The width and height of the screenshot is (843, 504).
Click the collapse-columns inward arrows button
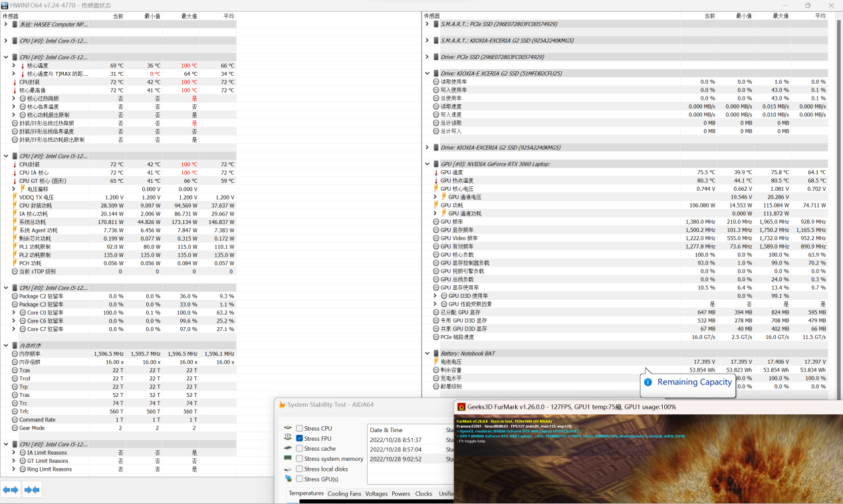pos(32,490)
